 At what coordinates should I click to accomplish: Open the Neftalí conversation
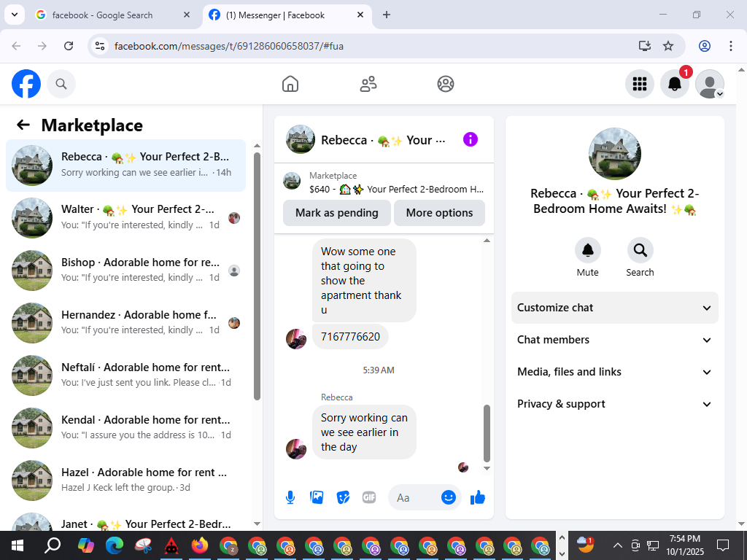click(x=125, y=376)
